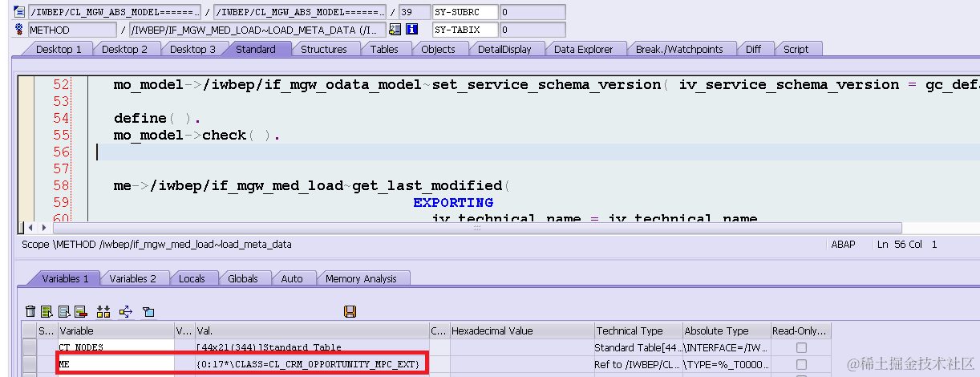Click breakpoint margin at line 52

coord(26,84)
